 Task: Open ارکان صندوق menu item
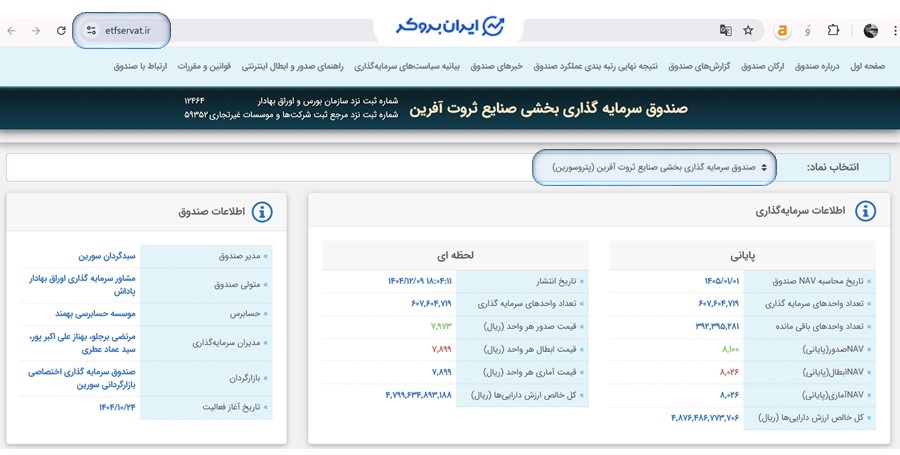click(x=762, y=66)
